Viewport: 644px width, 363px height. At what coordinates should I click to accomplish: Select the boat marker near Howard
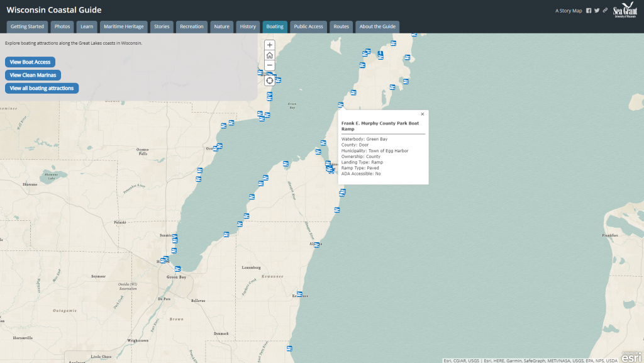click(x=164, y=260)
